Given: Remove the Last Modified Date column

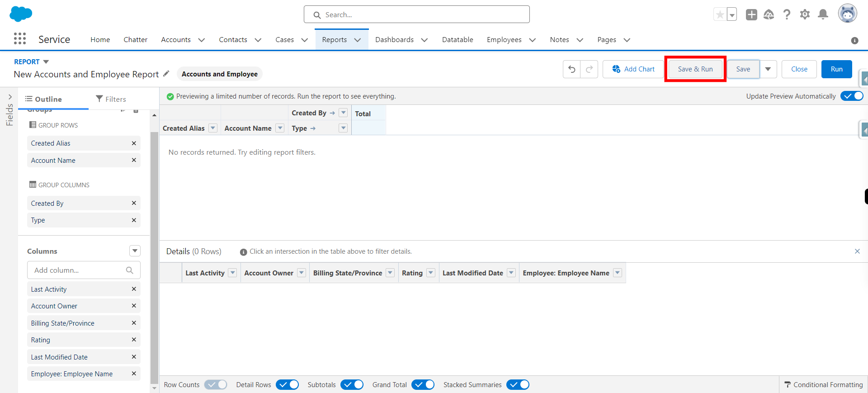Looking at the screenshot, I should coord(134,357).
